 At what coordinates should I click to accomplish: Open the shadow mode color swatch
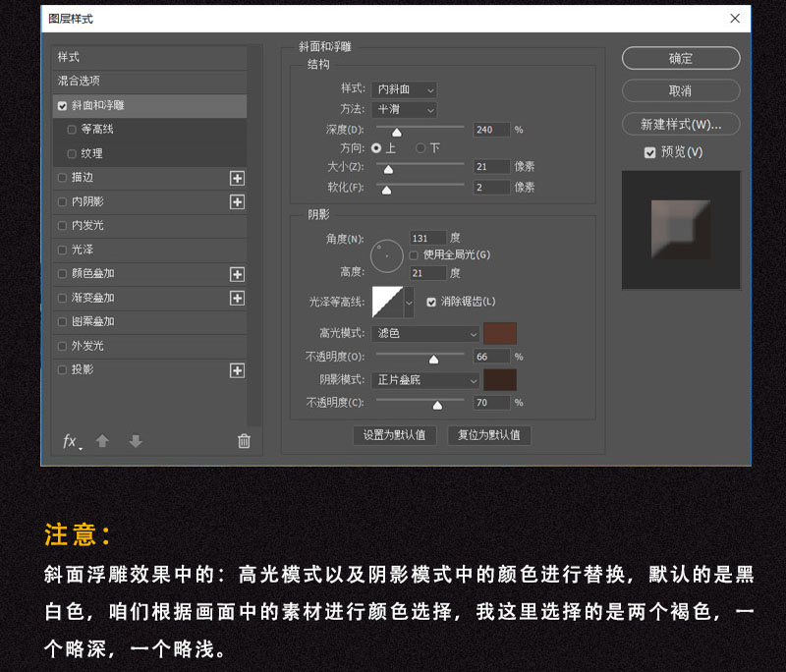(500, 380)
